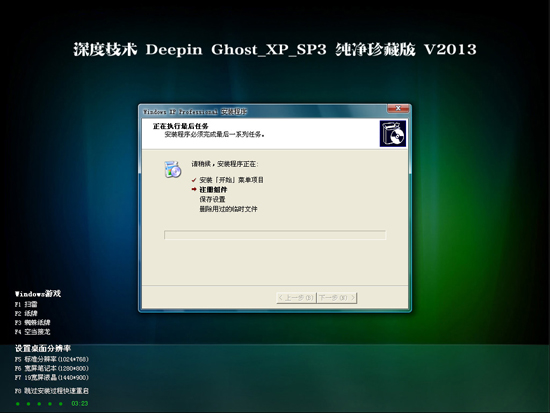This screenshot has height=413, width=550.
Task: Select the 注册组件 step text
Action: (213, 190)
